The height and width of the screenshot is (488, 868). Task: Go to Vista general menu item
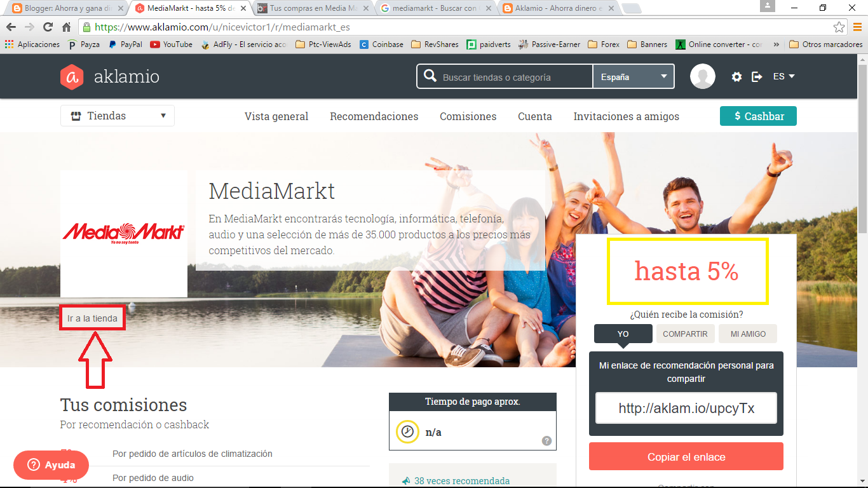click(276, 116)
